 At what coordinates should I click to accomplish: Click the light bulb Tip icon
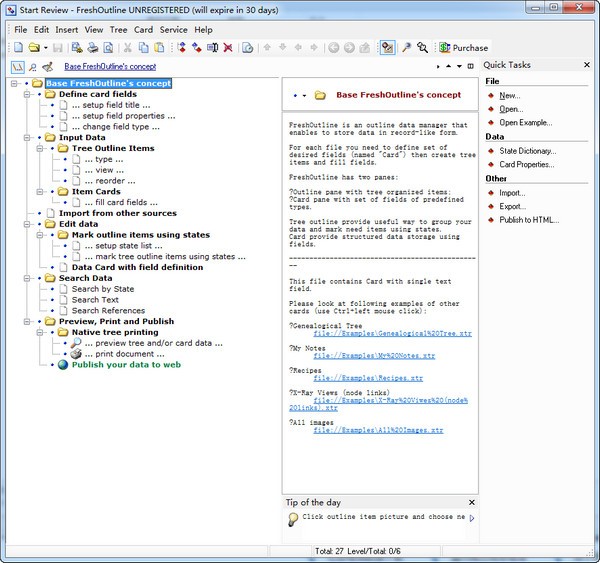(293, 518)
